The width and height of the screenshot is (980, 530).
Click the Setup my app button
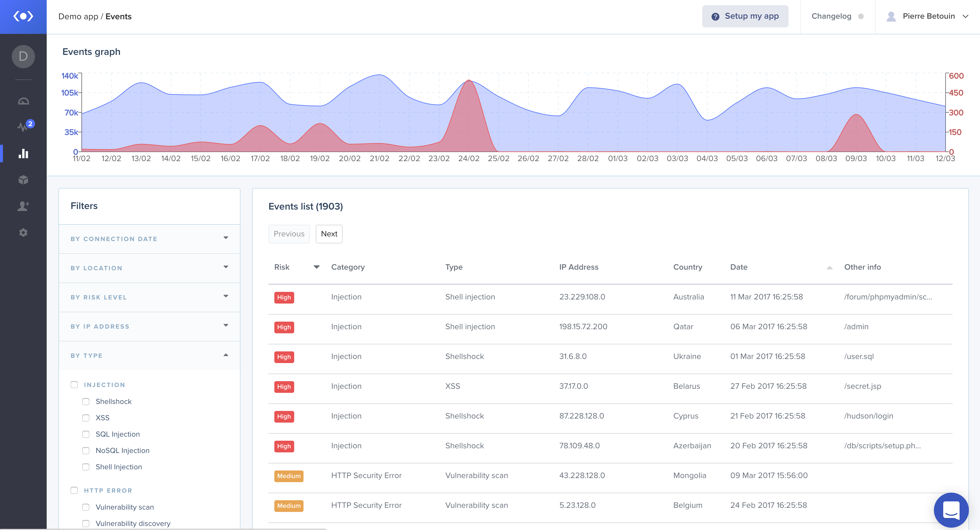744,16
